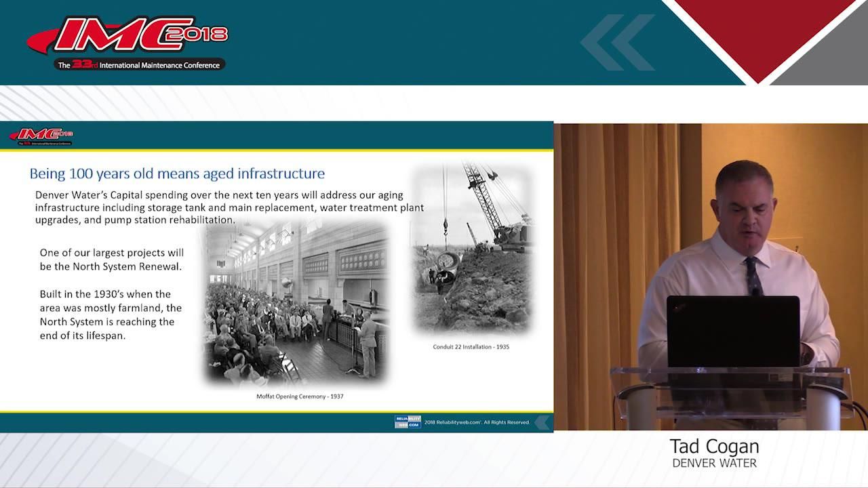The width and height of the screenshot is (868, 488).
Task: Click the 33rd International Maintenance Conference tagline
Action: click(x=139, y=65)
